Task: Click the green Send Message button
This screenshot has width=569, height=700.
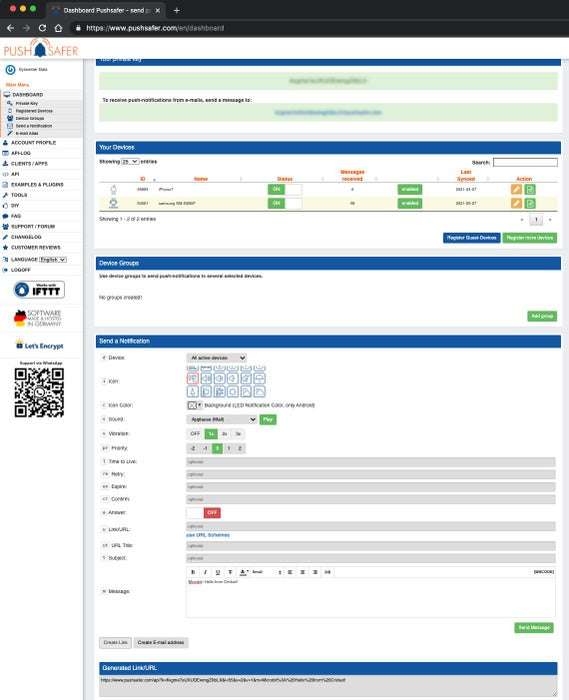Action: point(534,628)
